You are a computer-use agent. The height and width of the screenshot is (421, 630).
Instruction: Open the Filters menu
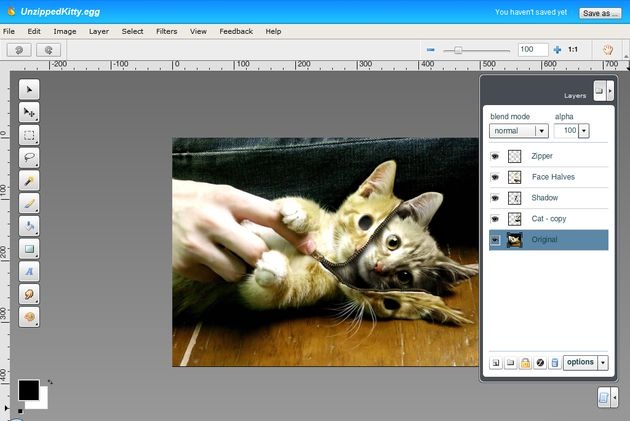point(167,31)
